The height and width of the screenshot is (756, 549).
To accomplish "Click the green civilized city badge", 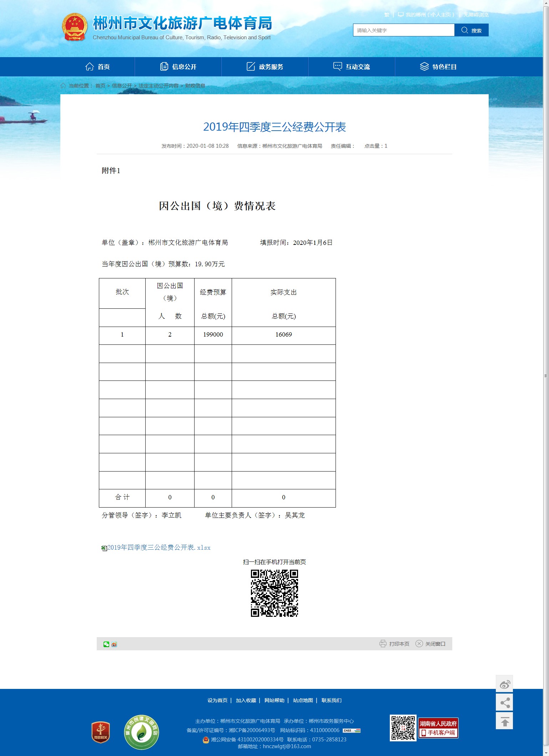I will click(141, 732).
